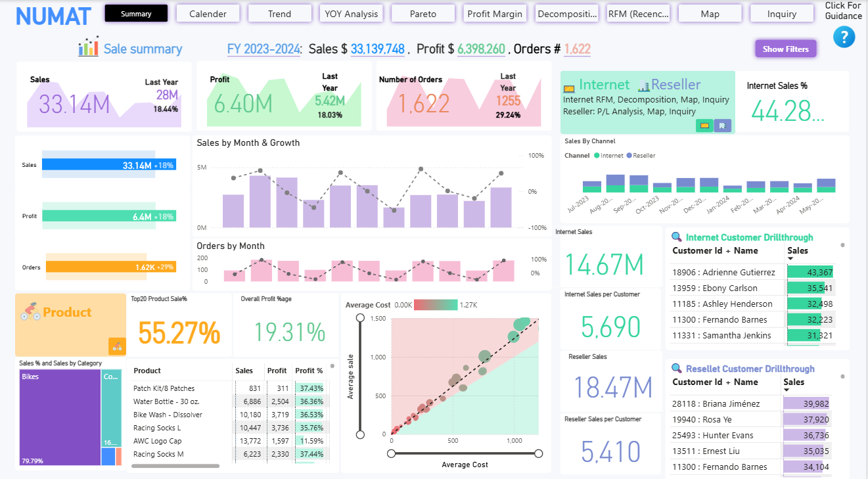Select the teal Co... block in treemap
Screen dimensions: 868x479
[x=111, y=408]
